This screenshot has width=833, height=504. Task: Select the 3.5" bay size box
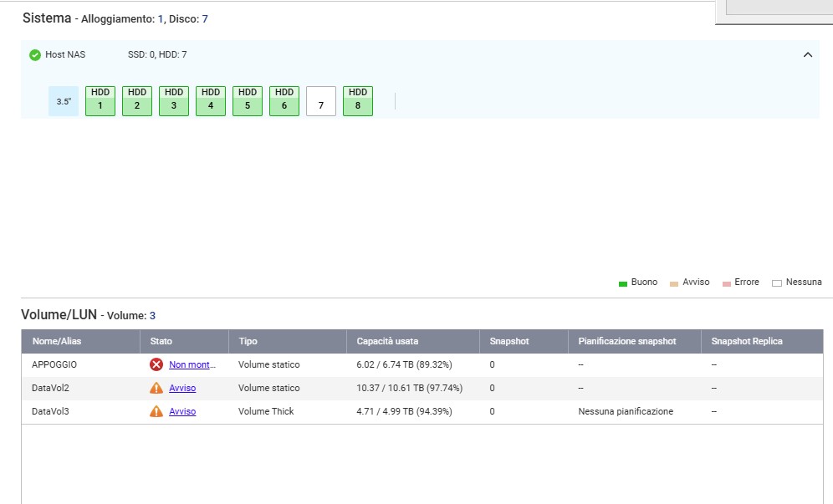pyautogui.click(x=64, y=101)
